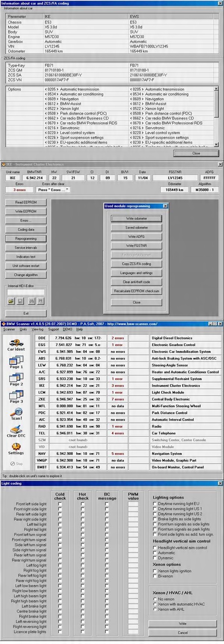Tick the Bi-xenon checkbox

coord(155,576)
